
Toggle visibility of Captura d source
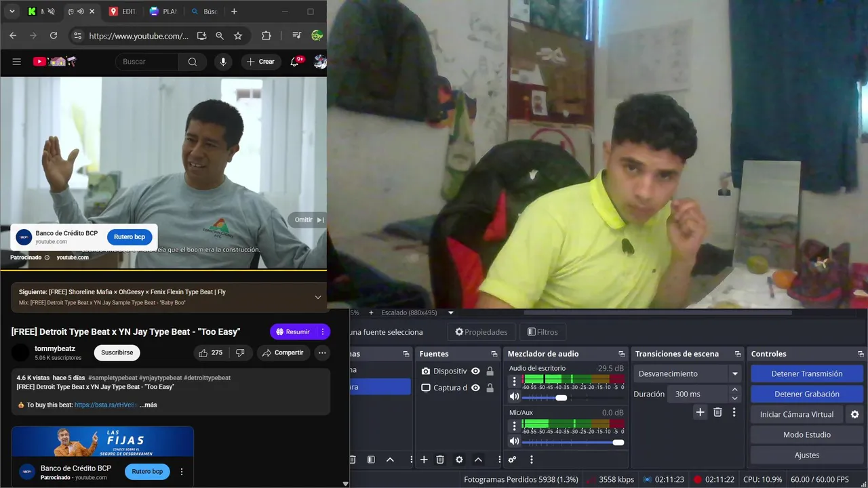(475, 388)
